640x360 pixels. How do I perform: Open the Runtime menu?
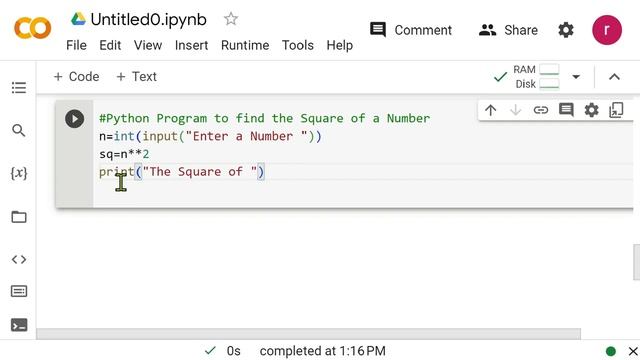click(x=245, y=45)
